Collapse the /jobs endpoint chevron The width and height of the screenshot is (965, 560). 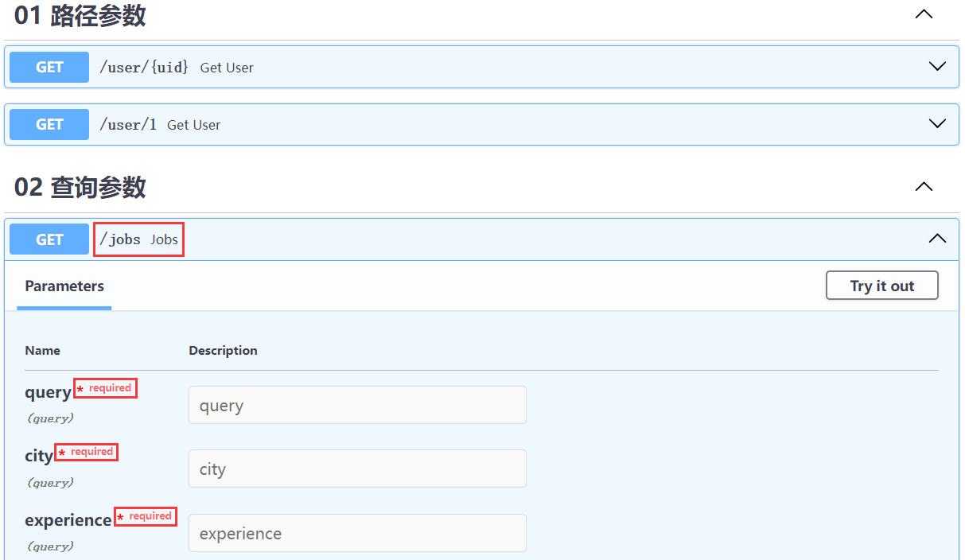coord(937,239)
